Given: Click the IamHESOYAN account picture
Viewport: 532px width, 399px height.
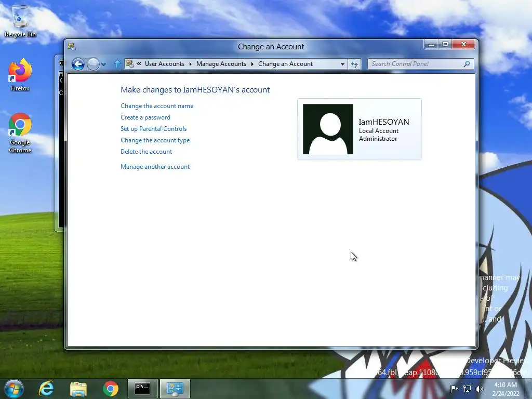Looking at the screenshot, I should (328, 129).
